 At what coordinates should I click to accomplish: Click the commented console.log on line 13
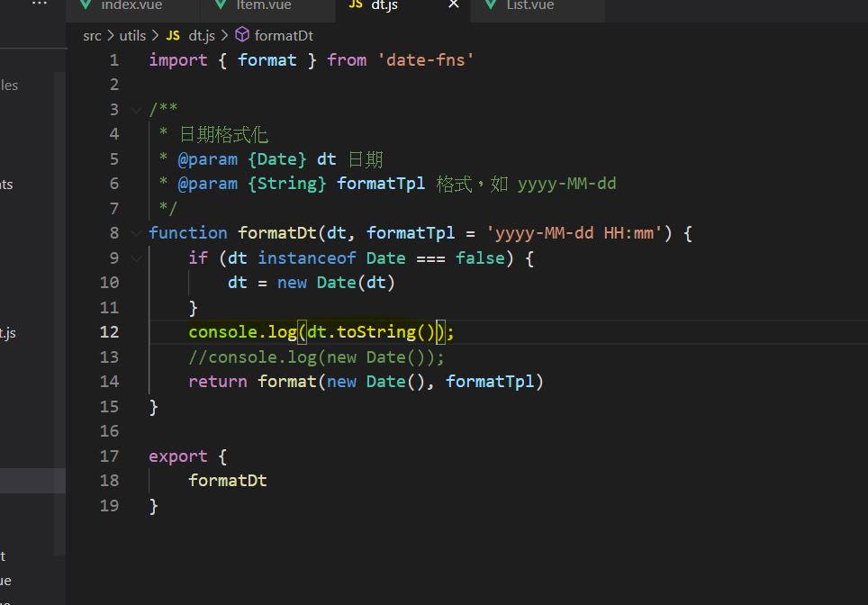click(x=316, y=357)
